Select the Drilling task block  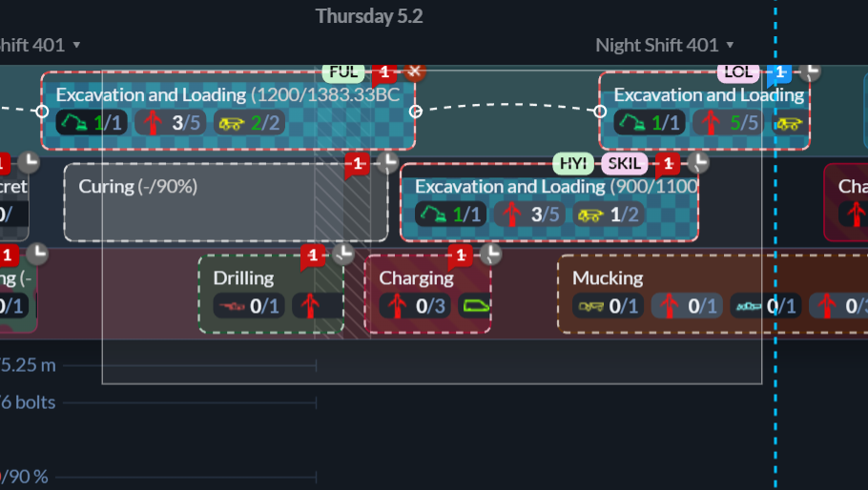(x=271, y=295)
